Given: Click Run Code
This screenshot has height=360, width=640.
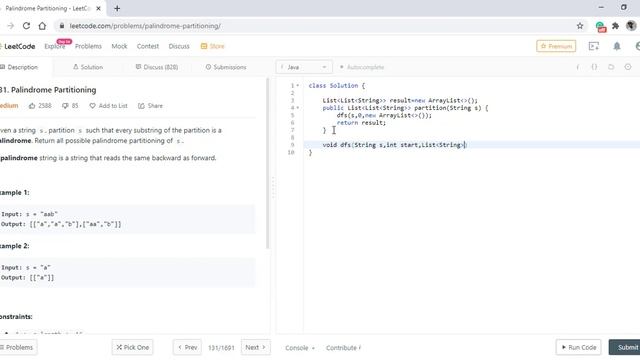Looking at the screenshot, I should pos(578,347).
